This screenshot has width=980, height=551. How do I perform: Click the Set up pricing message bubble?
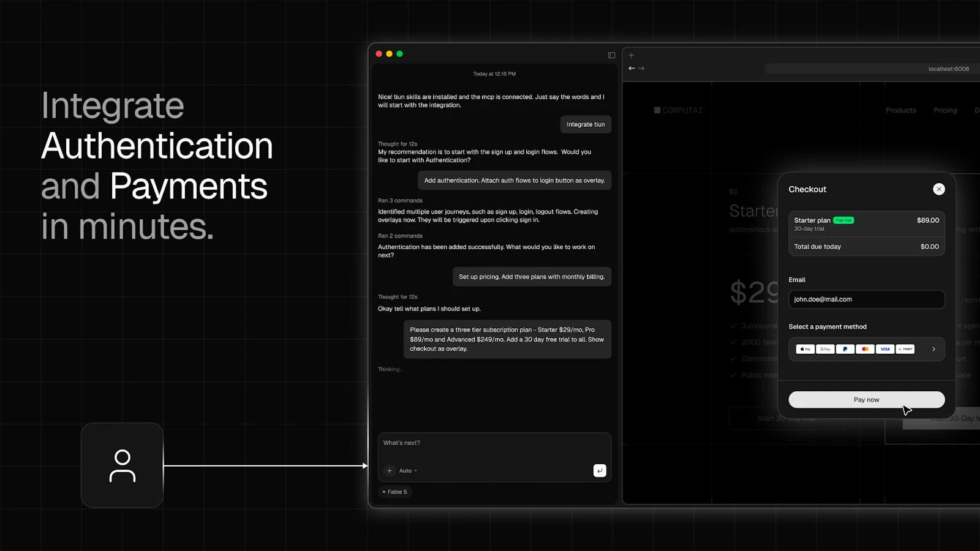(532, 277)
